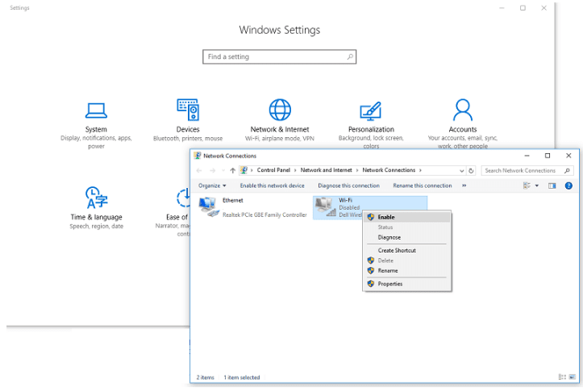Click Network Connections breadcrumb
The image size is (583, 392).
tap(389, 170)
